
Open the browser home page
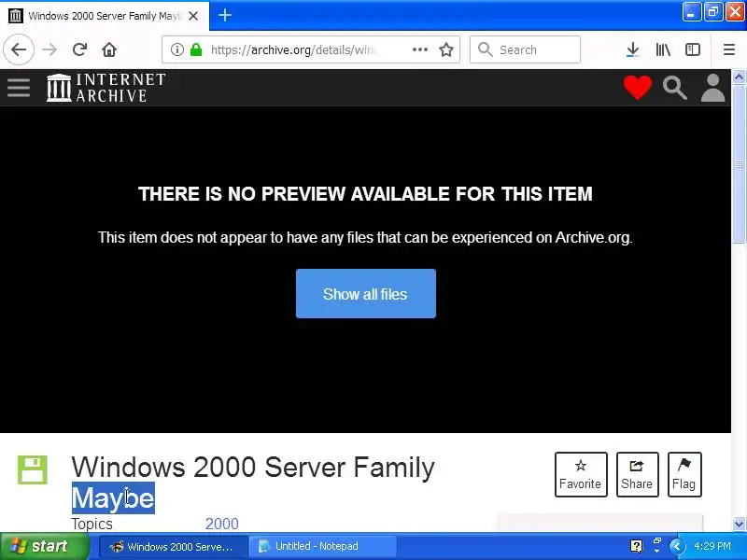(109, 49)
